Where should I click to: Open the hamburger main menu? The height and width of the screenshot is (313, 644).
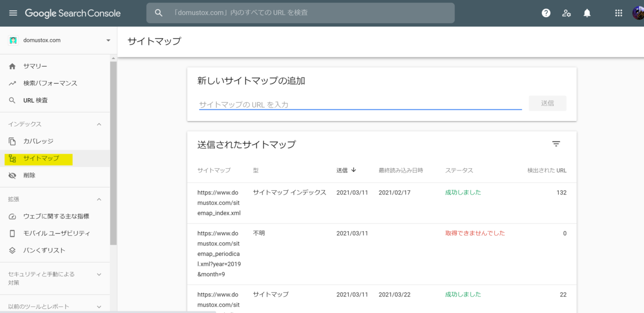click(13, 13)
